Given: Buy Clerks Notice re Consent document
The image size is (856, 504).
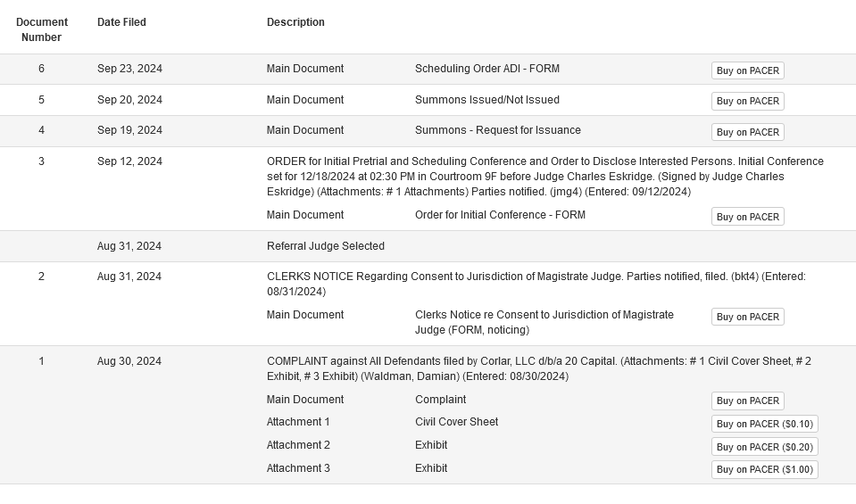Looking at the screenshot, I should [x=747, y=317].
